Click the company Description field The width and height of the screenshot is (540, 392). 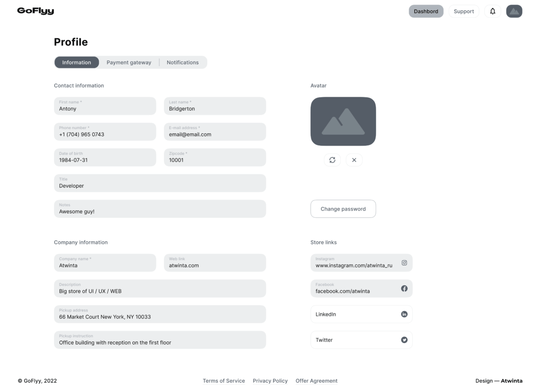[x=160, y=288]
